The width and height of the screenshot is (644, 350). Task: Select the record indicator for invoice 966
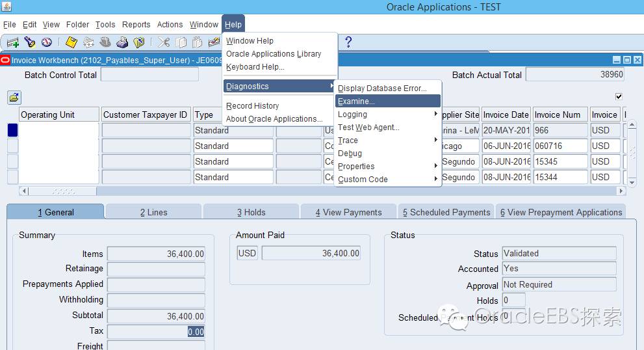[x=13, y=130]
